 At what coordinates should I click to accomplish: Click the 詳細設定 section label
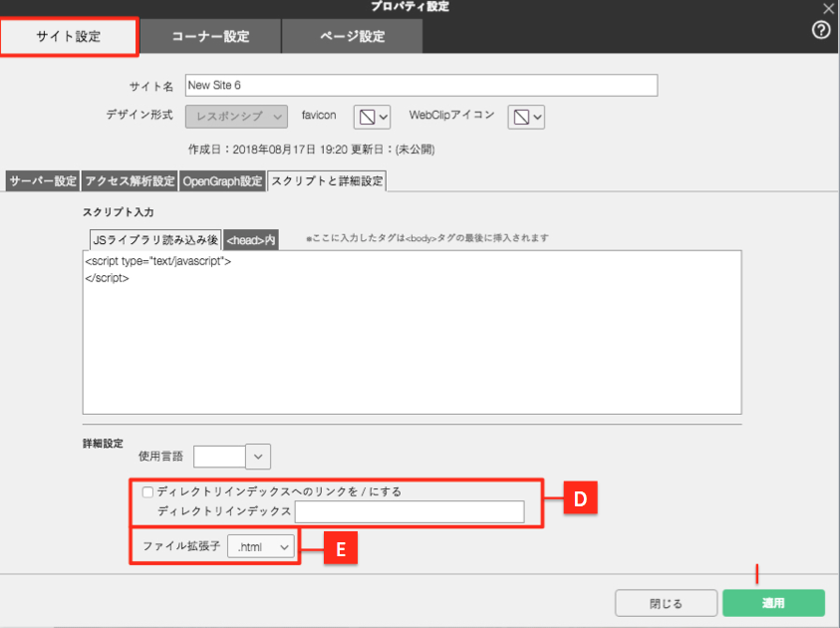103,444
